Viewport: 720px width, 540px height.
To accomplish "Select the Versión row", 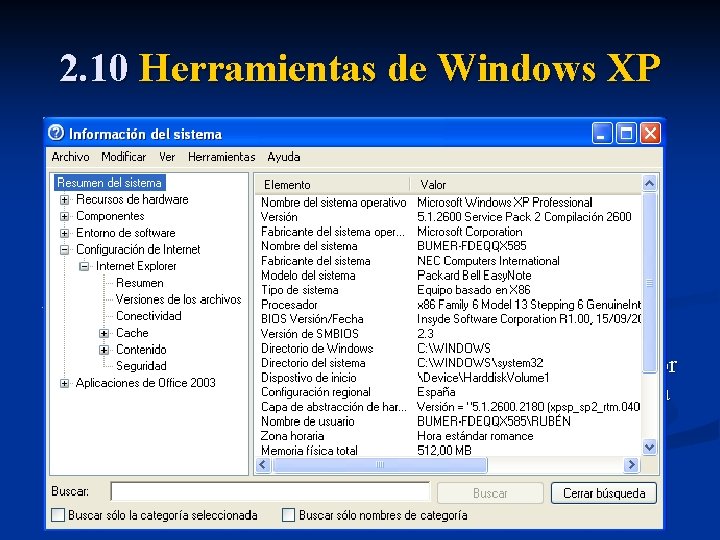I will click(x=448, y=217).
